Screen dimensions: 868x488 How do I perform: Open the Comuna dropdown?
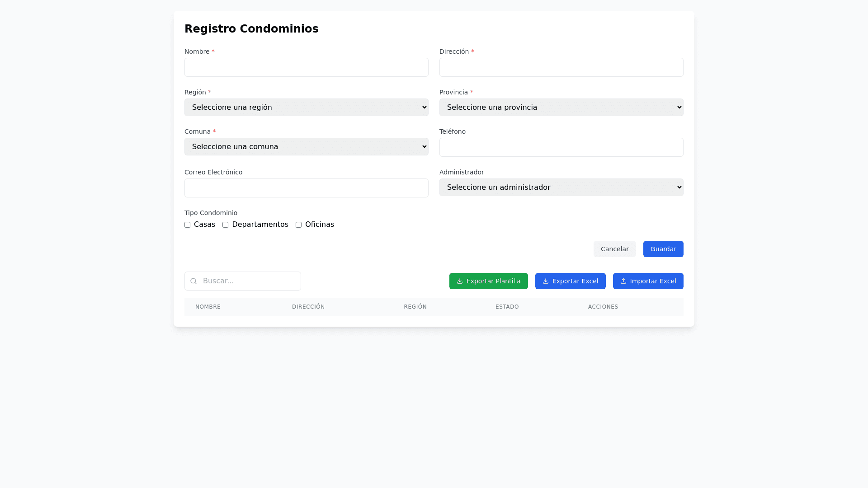pos(306,147)
